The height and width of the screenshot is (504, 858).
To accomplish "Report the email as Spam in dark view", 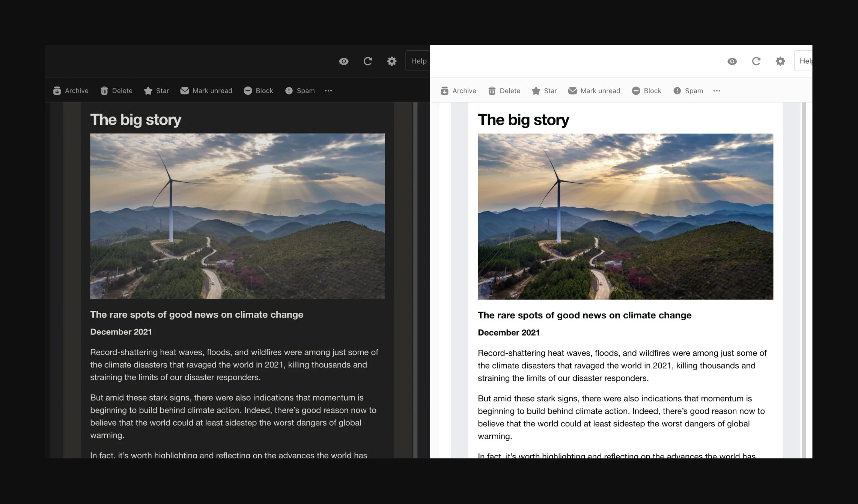I will click(x=300, y=90).
